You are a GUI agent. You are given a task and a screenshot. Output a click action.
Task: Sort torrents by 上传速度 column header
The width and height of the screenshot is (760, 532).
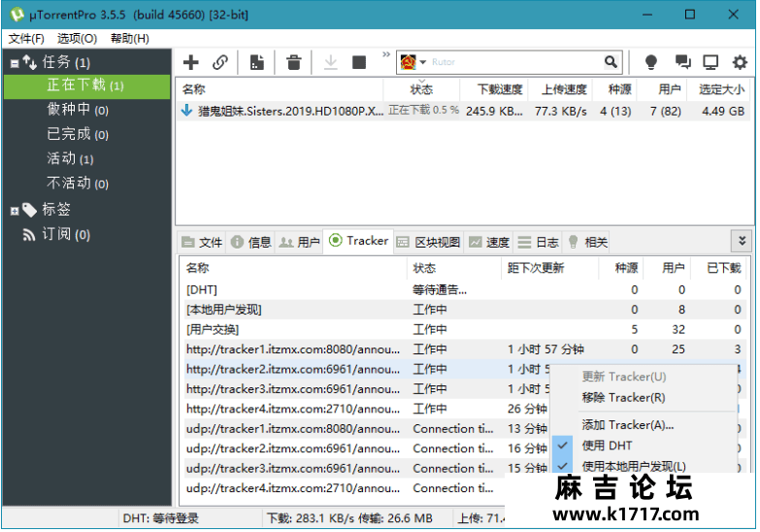[x=564, y=89]
